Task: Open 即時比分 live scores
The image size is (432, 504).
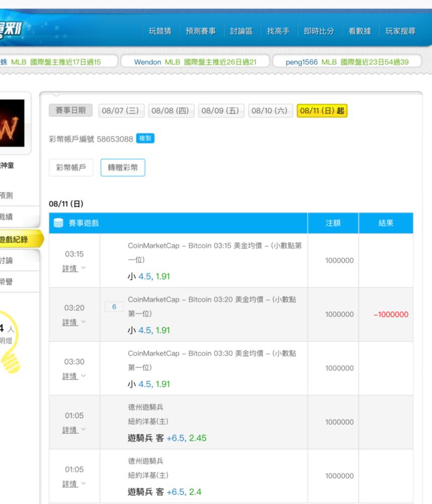Action: pos(319,31)
